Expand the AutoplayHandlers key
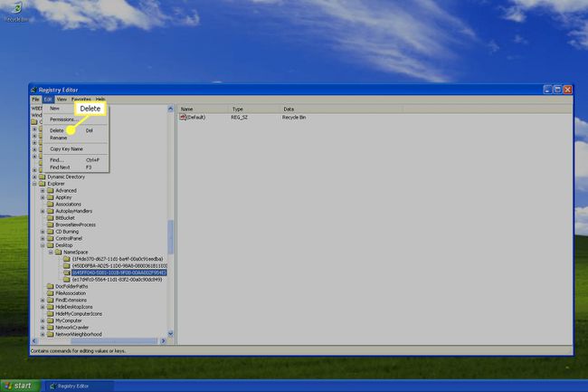Screen dimensions: 588x392 coord(43,211)
